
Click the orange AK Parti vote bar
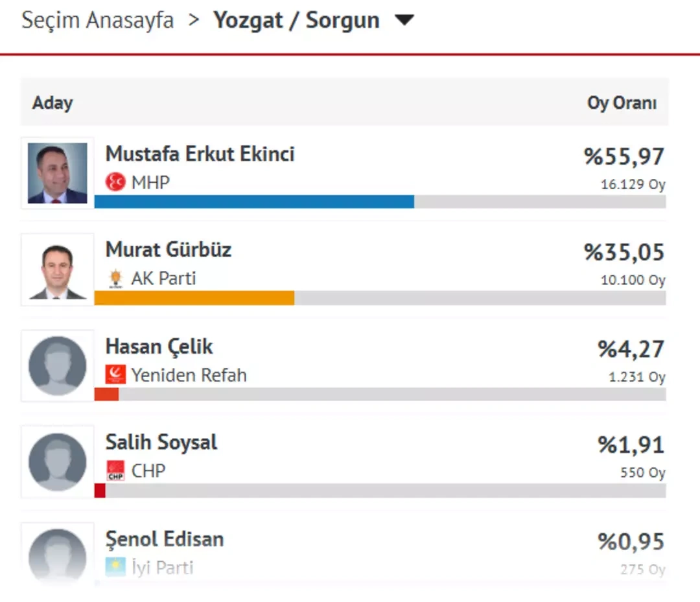194,298
